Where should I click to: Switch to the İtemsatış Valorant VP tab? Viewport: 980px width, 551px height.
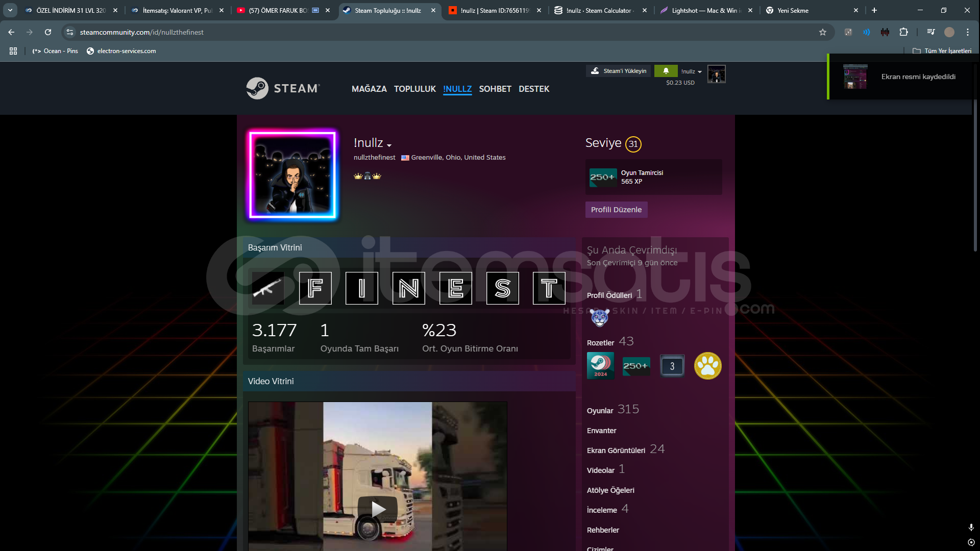tap(177, 10)
